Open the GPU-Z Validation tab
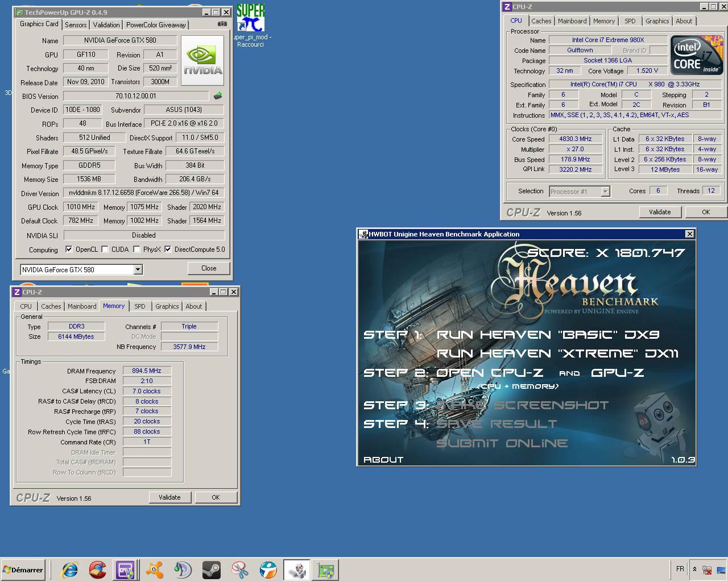The width and height of the screenshot is (728, 582). click(x=106, y=25)
